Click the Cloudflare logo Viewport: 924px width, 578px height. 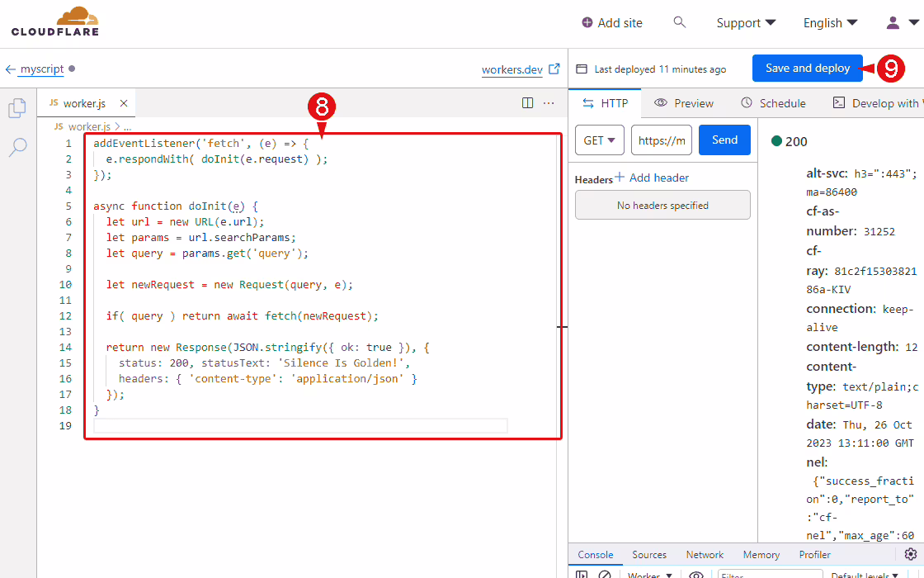point(55,22)
